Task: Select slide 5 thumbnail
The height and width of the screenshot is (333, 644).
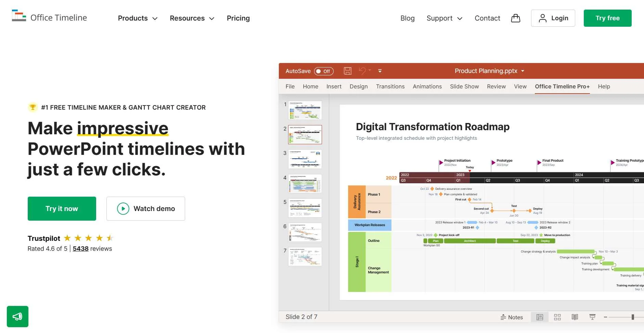Action: tap(305, 208)
